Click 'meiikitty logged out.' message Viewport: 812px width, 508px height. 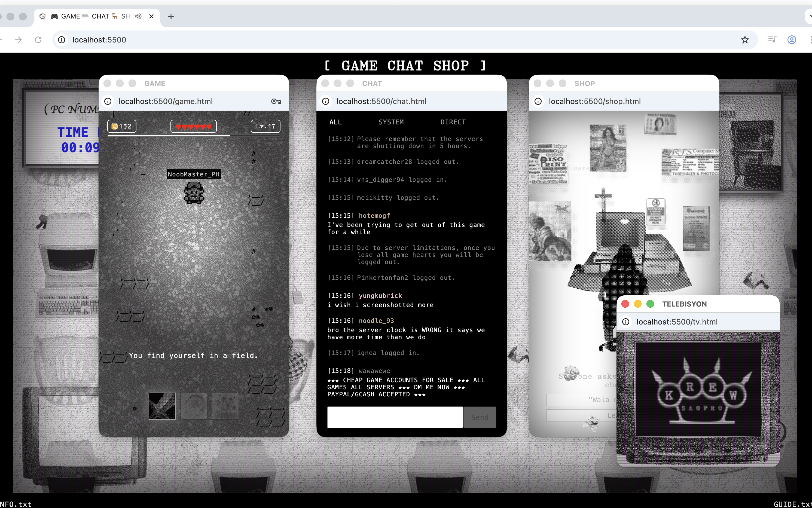pos(398,198)
